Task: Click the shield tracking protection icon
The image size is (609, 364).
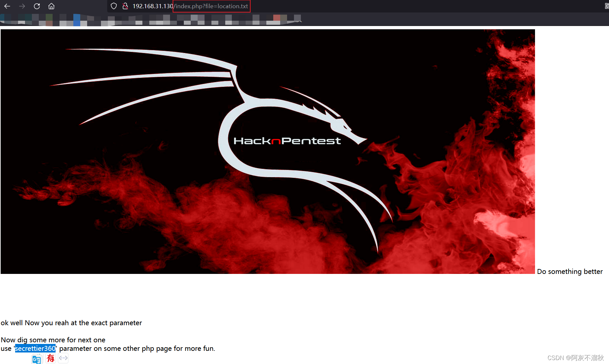Action: click(x=114, y=6)
